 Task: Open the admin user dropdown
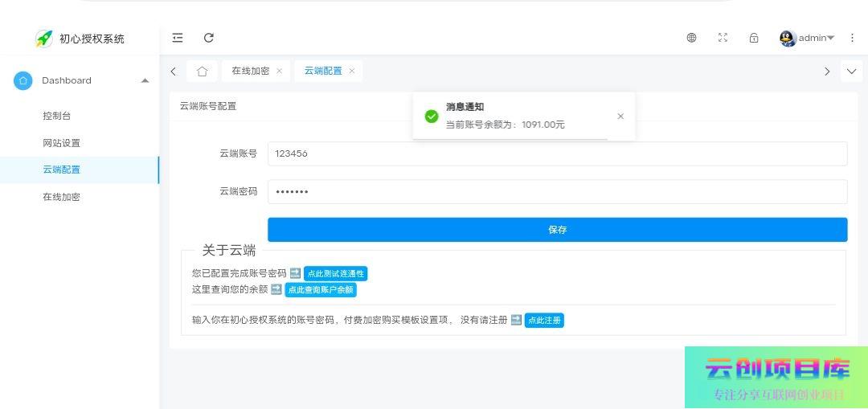tap(808, 38)
